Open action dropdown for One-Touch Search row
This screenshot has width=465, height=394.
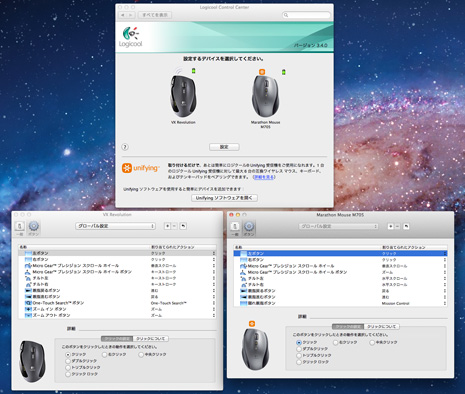[214, 303]
